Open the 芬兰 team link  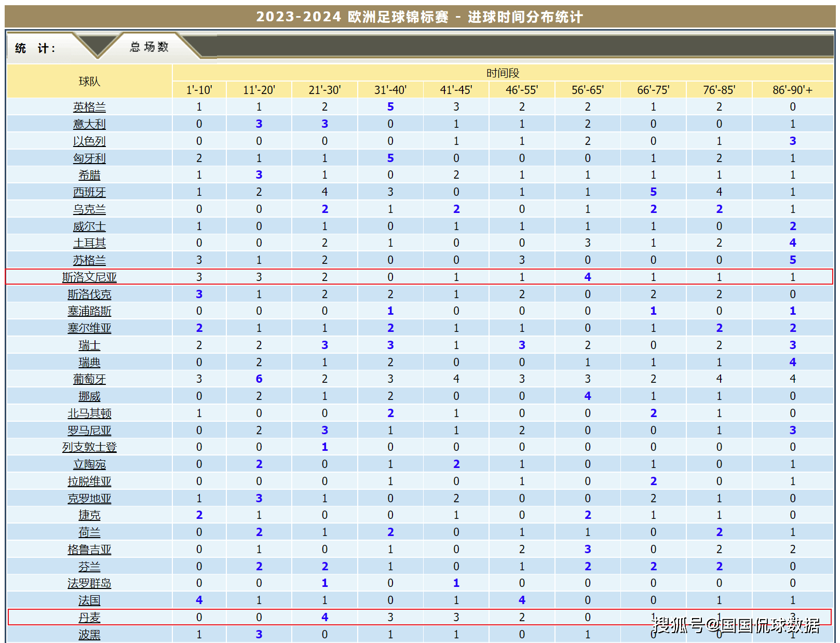coord(89,567)
